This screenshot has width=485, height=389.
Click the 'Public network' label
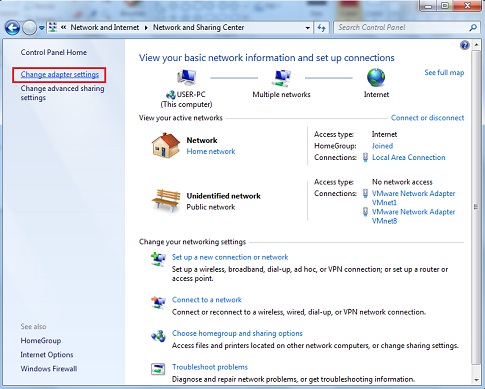pyautogui.click(x=211, y=207)
